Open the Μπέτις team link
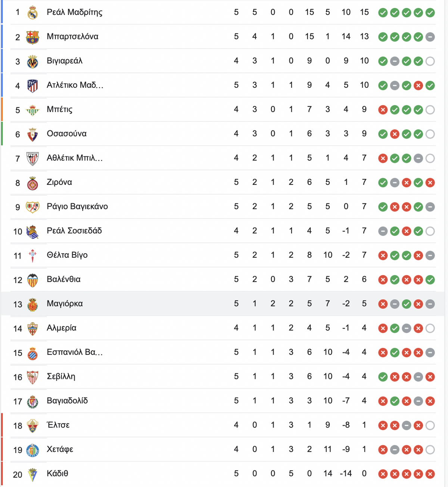 coord(60,109)
